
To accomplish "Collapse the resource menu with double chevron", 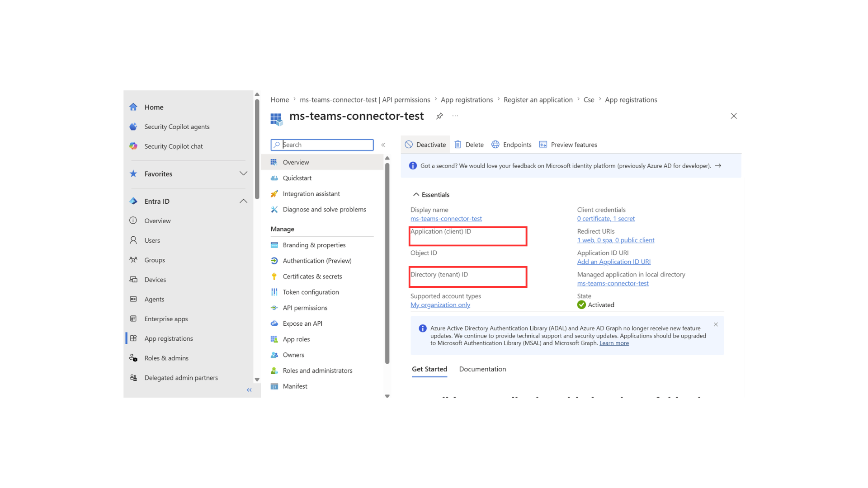I will [x=383, y=145].
